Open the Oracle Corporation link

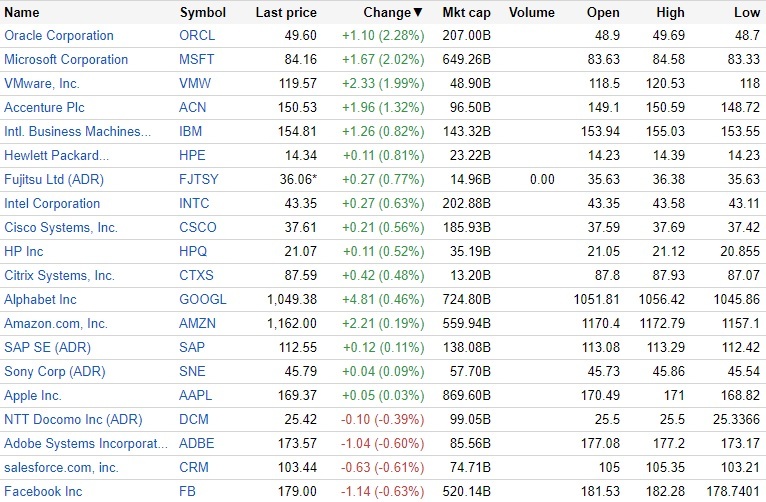(x=59, y=35)
